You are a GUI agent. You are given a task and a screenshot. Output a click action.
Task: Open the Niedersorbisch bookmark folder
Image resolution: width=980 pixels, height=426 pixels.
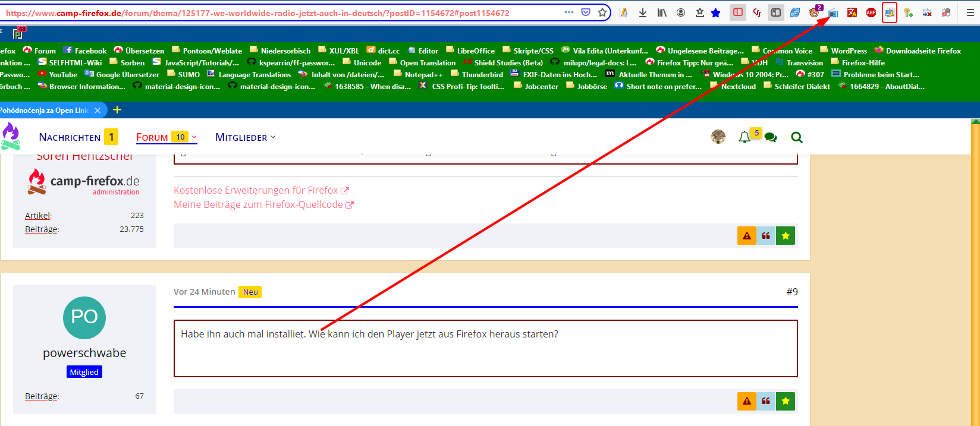coord(279,51)
